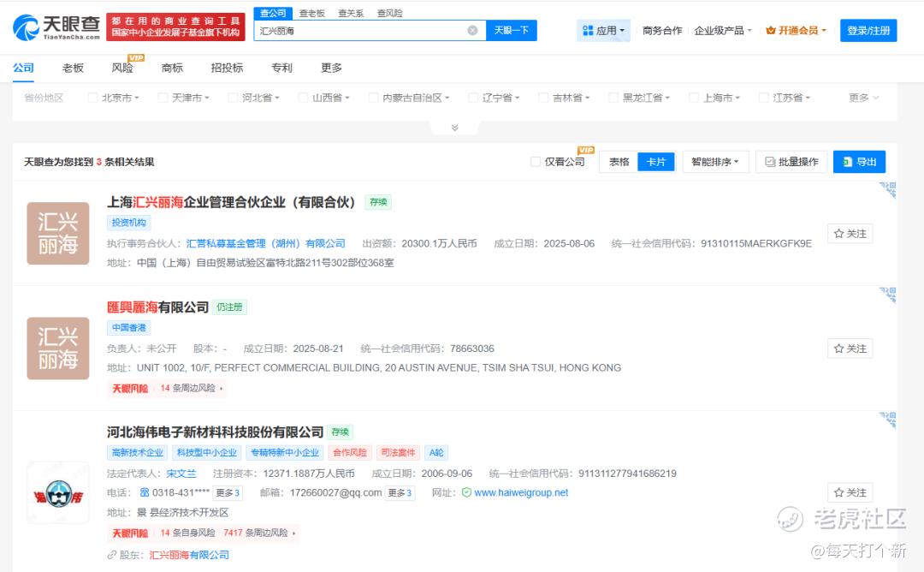Click the crown 开通会员 membership button
This screenshot has width=924, height=572.
(x=796, y=31)
